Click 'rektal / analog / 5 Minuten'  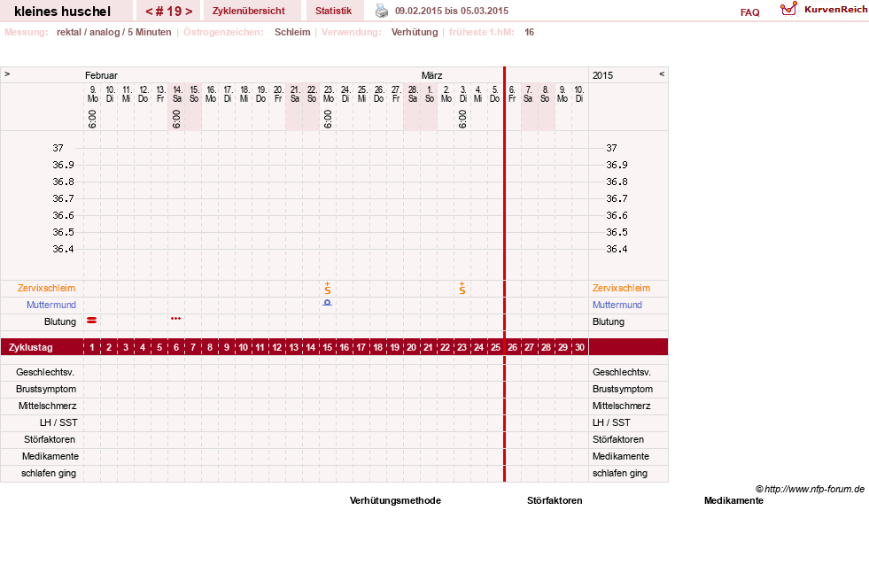coord(113,32)
